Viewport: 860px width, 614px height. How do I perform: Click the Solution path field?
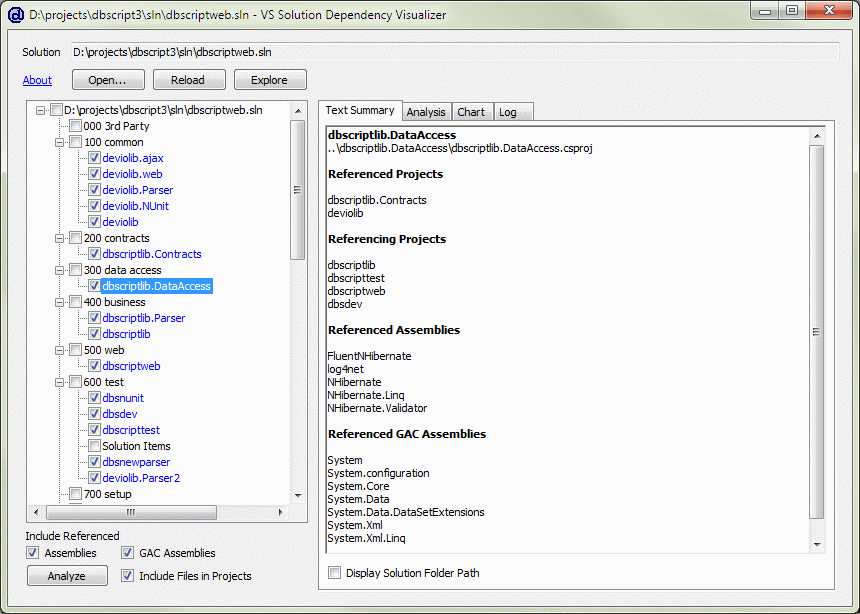point(455,52)
